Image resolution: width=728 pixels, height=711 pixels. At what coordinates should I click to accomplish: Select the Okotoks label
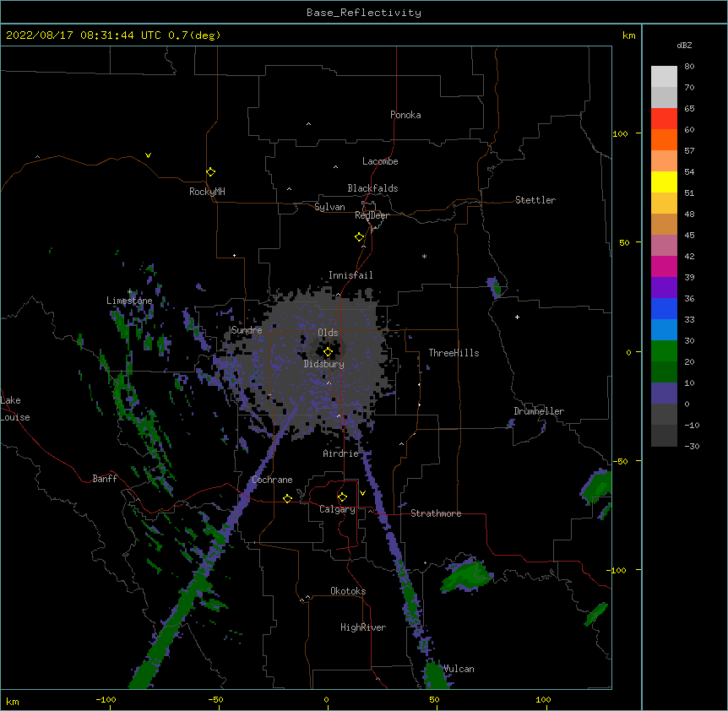click(x=348, y=591)
